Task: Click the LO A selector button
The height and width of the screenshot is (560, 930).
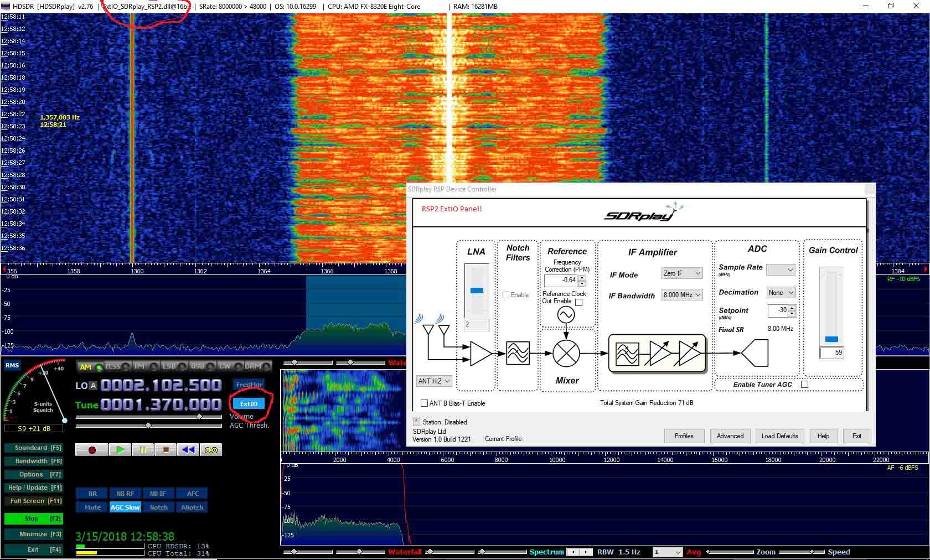Action: [x=93, y=386]
